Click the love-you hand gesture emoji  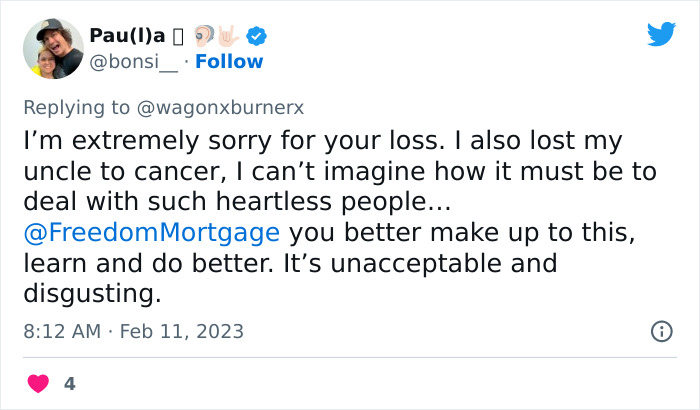tap(230, 36)
